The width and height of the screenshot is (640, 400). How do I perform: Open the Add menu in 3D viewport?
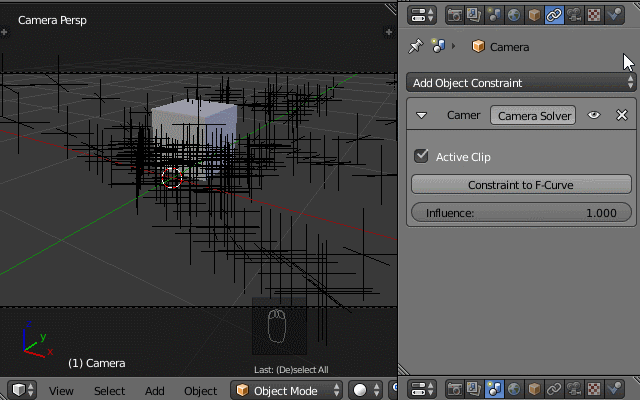[155, 391]
